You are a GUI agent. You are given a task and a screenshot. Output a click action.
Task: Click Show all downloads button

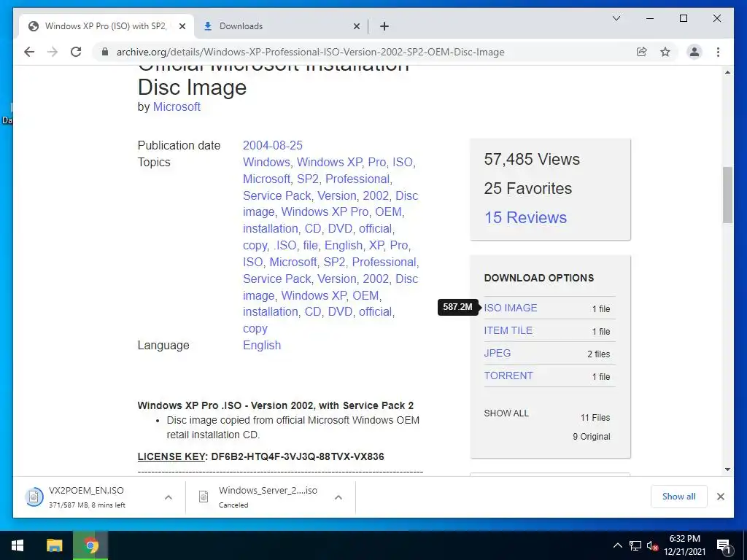[678, 497]
